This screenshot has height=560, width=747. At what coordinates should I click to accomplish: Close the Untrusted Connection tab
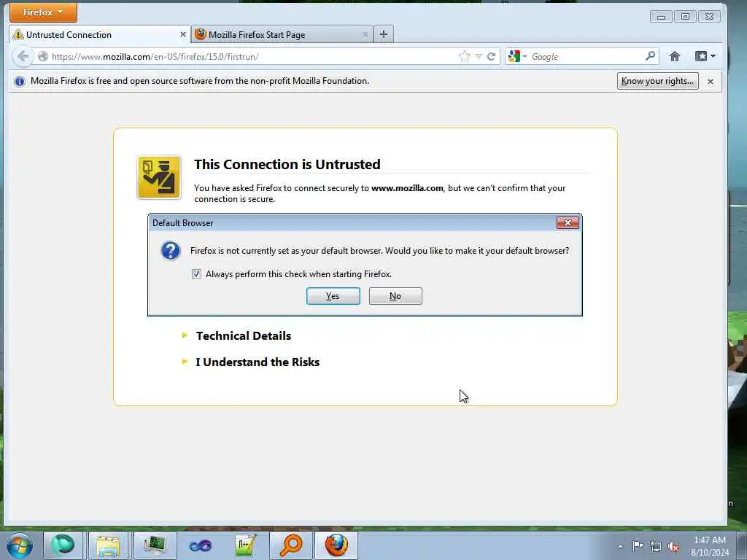(183, 35)
